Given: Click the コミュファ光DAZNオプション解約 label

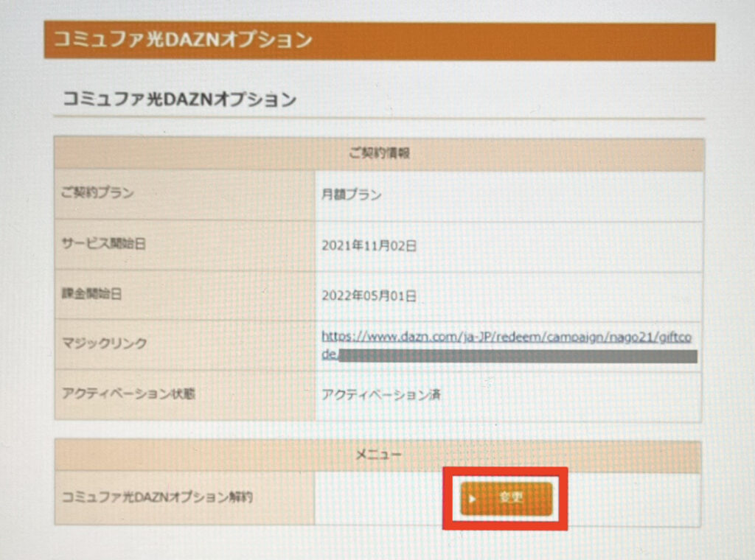Looking at the screenshot, I should pyautogui.click(x=157, y=497).
